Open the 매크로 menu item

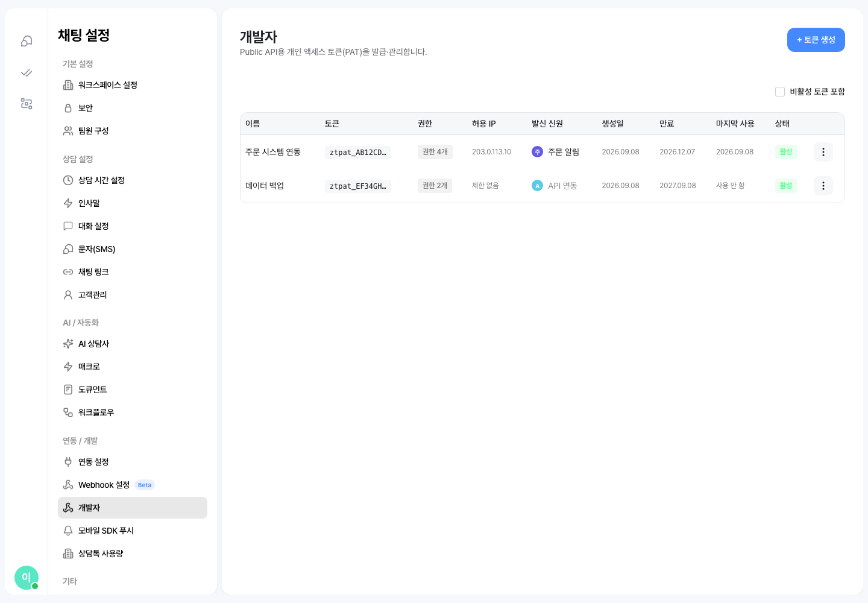pyautogui.click(x=133, y=367)
